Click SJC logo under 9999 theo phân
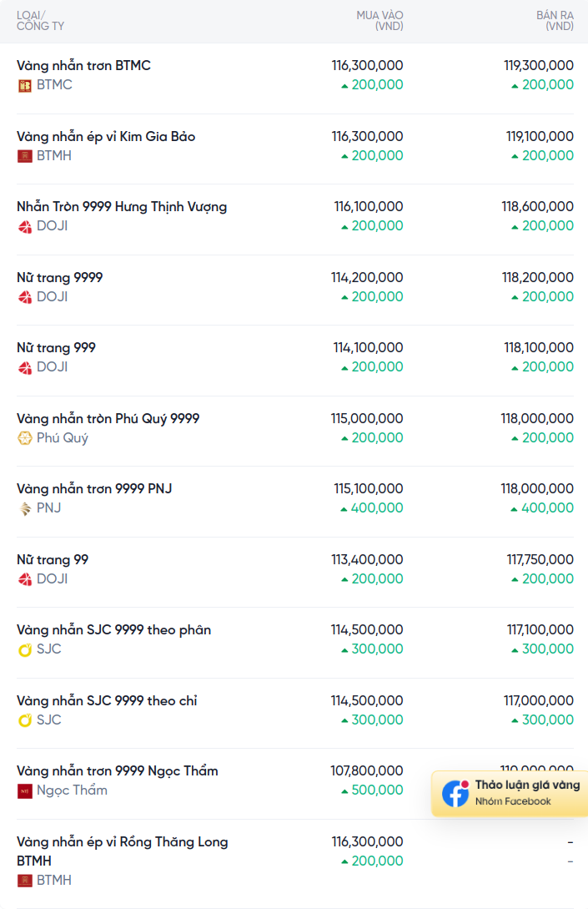 (24, 650)
